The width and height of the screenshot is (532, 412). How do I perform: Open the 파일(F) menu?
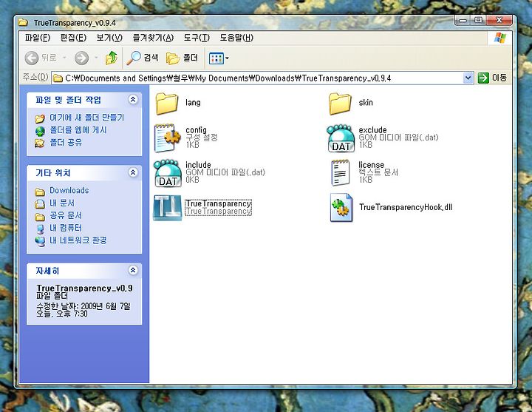point(38,38)
